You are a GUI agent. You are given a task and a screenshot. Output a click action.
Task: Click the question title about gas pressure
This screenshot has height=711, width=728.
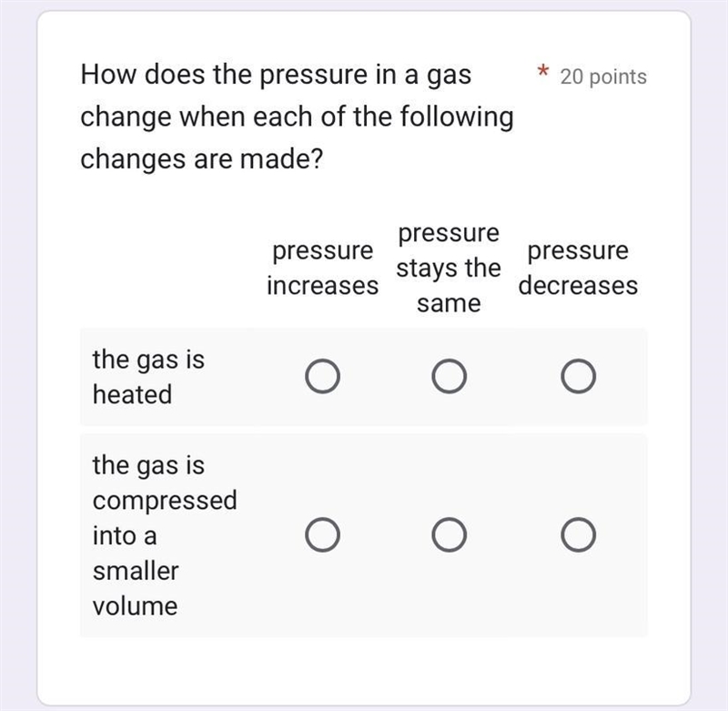[x=298, y=117]
